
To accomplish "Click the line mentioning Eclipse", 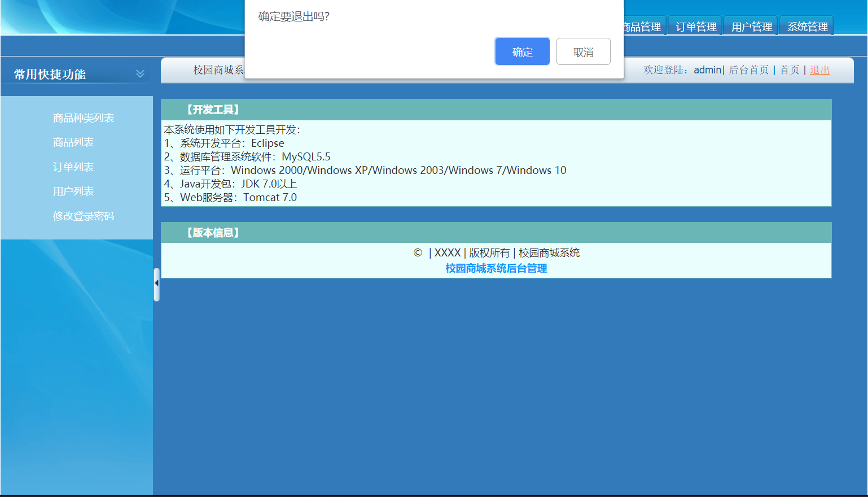I will coord(224,143).
